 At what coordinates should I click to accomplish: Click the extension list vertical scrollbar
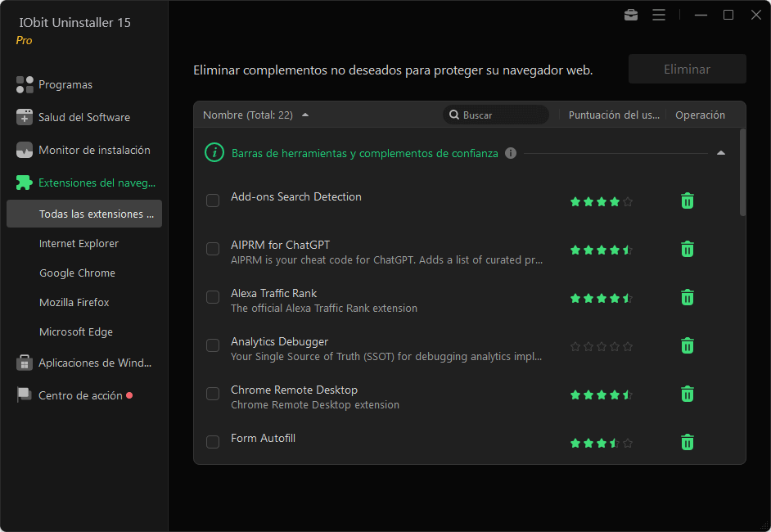pyautogui.click(x=742, y=173)
